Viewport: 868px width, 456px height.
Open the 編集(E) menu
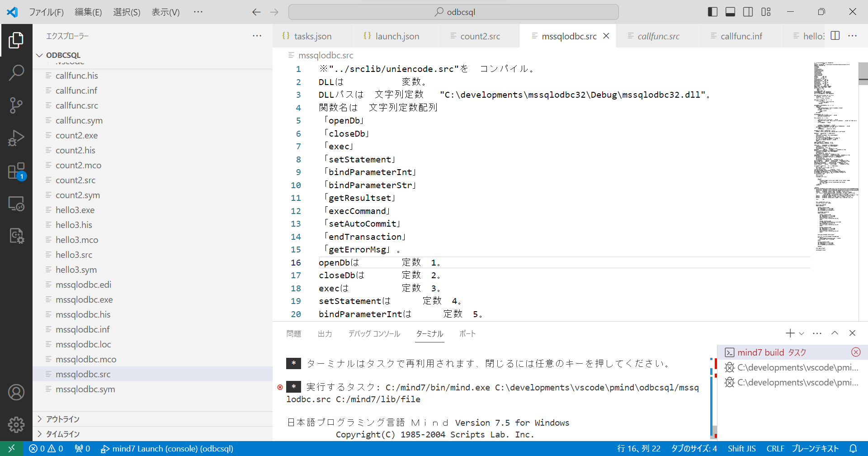[x=88, y=12]
